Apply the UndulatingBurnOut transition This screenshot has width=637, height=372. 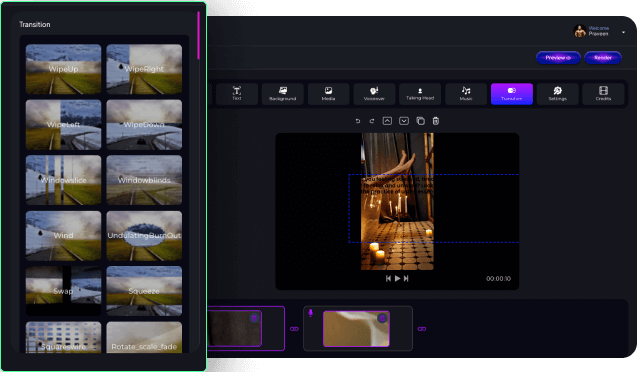click(x=144, y=236)
